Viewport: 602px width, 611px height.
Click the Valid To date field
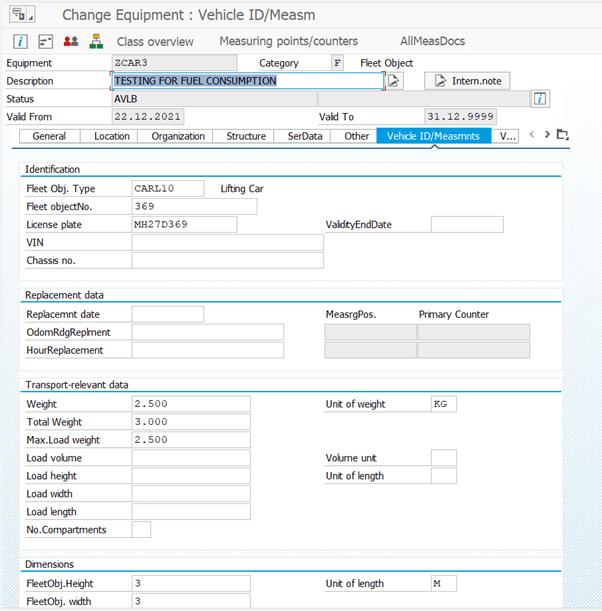[460, 117]
